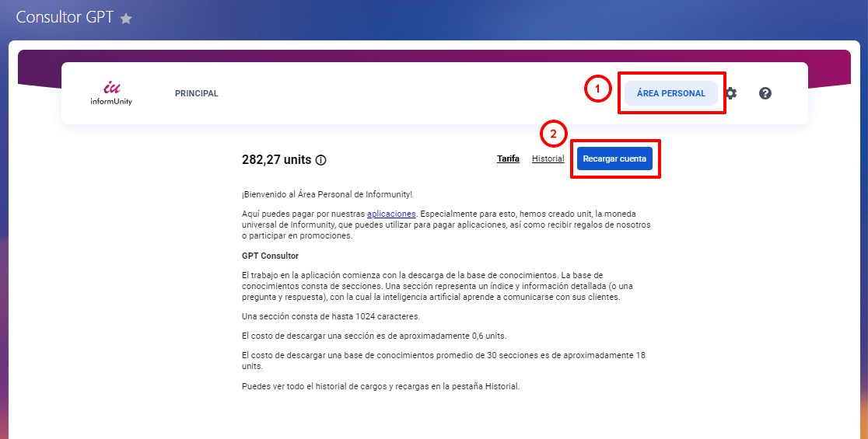Click the red circled number 1 marker

[597, 89]
